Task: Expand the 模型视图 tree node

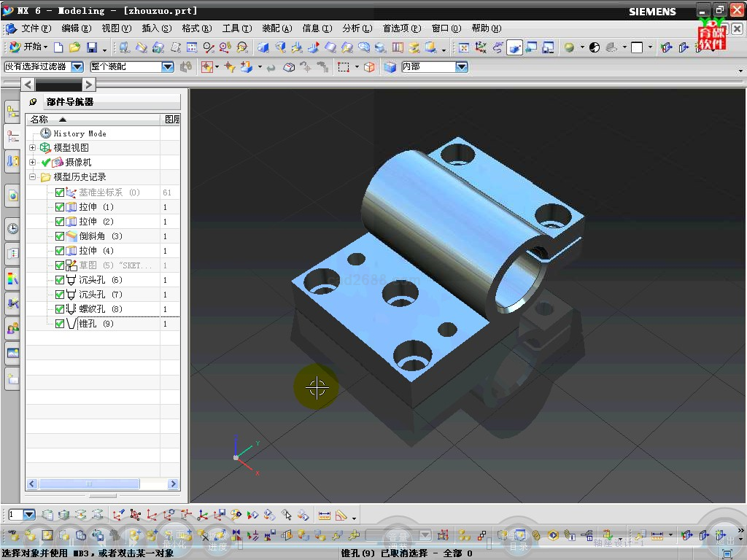Action: click(32, 148)
